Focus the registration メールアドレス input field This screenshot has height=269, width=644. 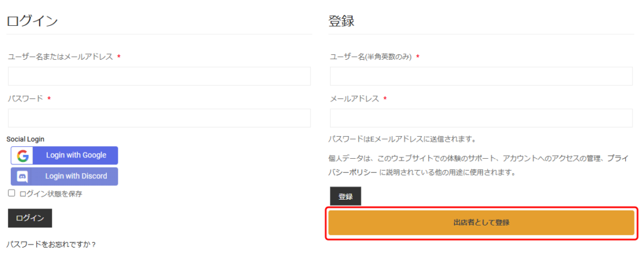click(481, 118)
